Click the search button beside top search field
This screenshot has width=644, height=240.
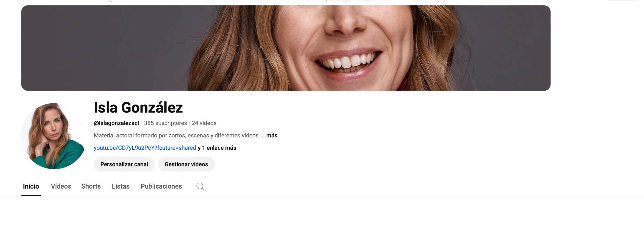(339, 1)
